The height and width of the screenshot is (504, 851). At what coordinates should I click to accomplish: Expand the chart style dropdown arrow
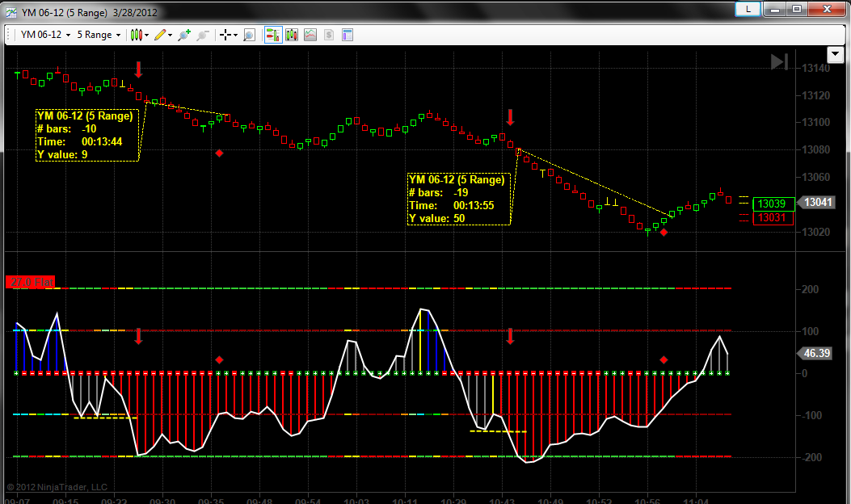[147, 36]
